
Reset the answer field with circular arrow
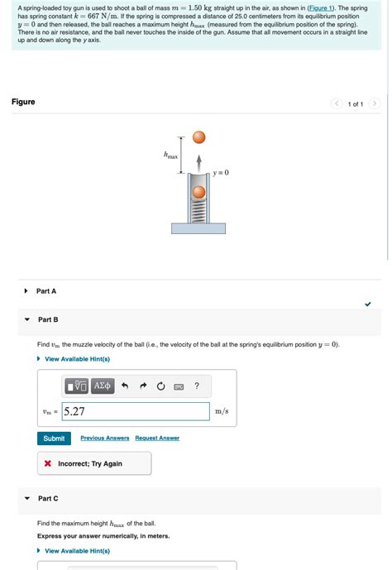pyautogui.click(x=160, y=386)
